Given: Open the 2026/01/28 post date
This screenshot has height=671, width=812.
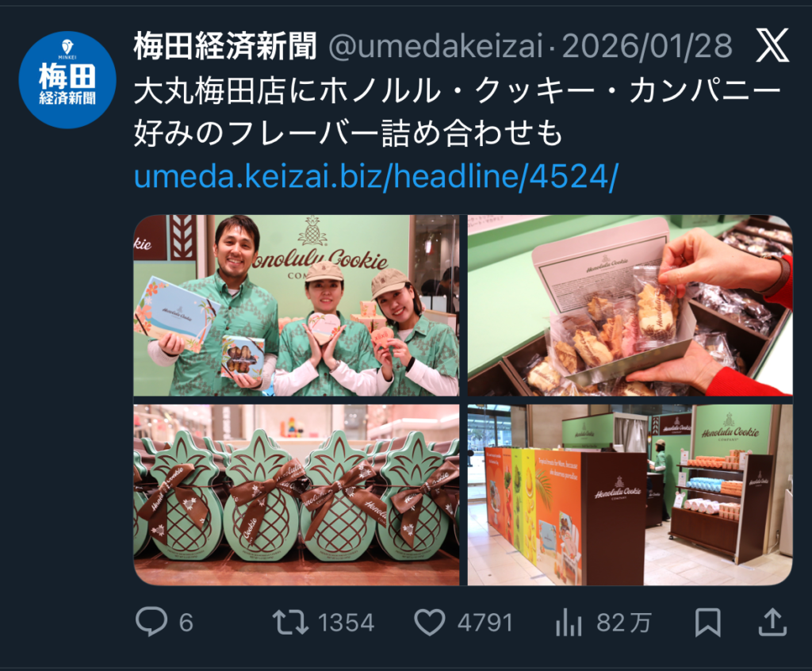Looking at the screenshot, I should coord(647,46).
